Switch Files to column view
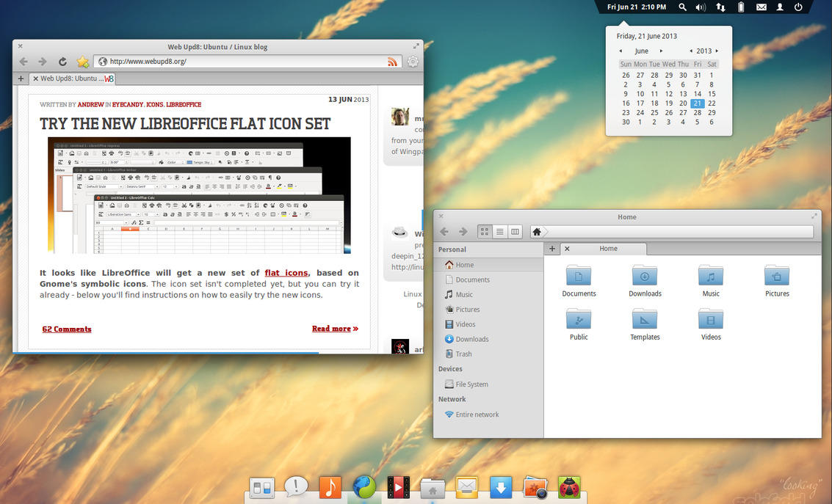Image resolution: width=832 pixels, height=504 pixels. (x=515, y=232)
